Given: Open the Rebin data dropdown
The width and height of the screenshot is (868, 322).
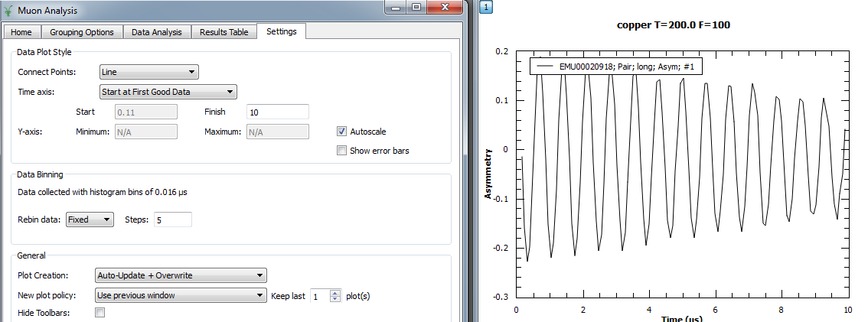Looking at the screenshot, I should tap(90, 220).
